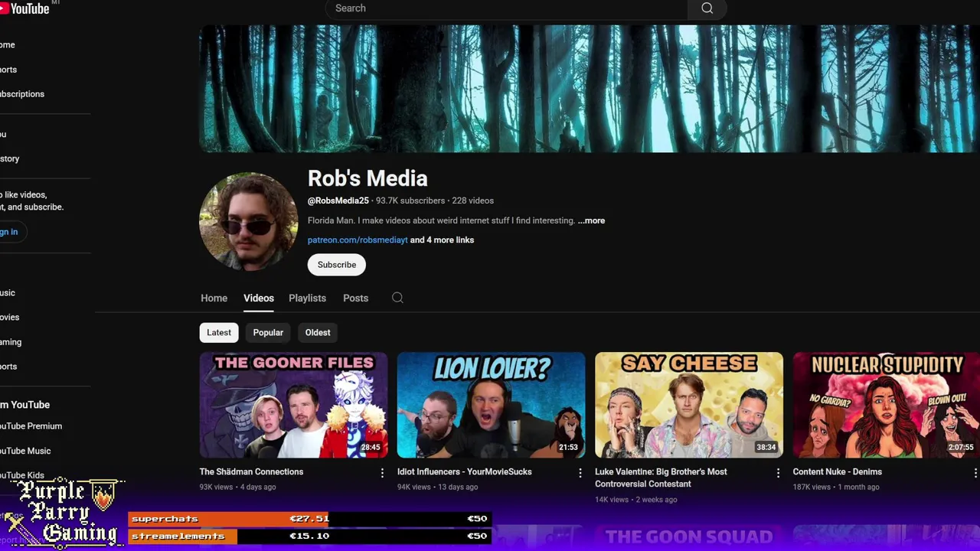980x551 pixels.
Task: Play the Say Cheese thumbnail
Action: coord(689,405)
